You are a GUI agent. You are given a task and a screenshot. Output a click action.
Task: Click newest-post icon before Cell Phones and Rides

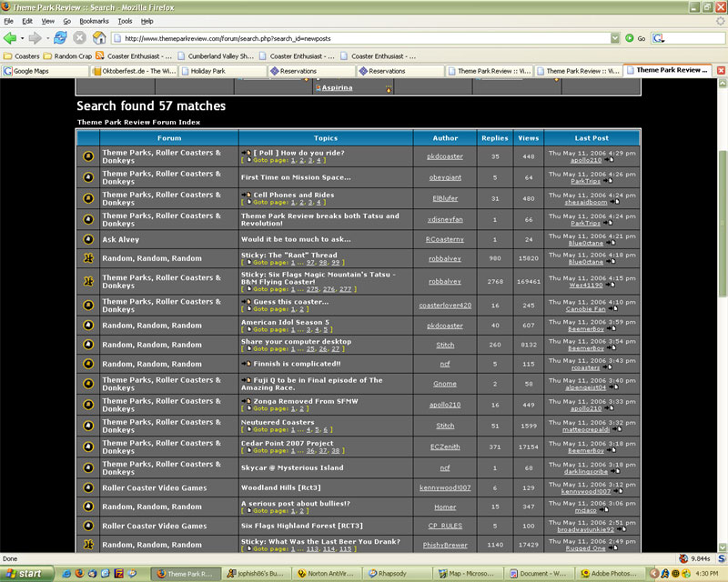(246, 195)
